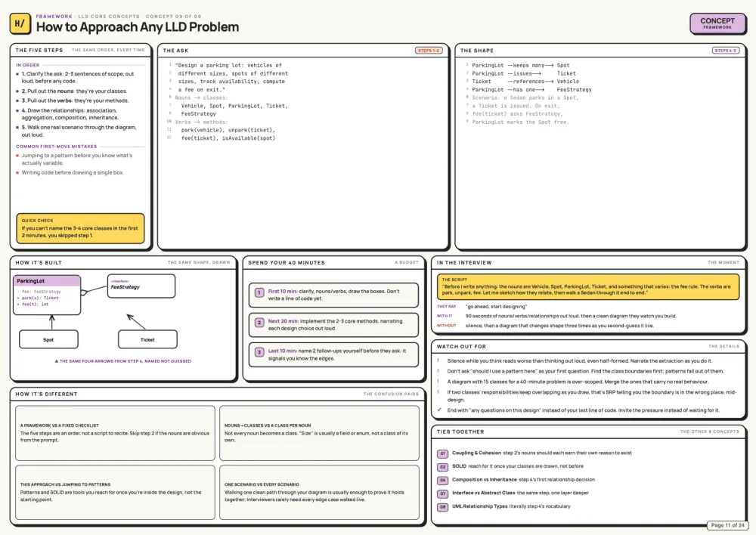Click the CONCEPT FRAMEWORK badge
Screen dimensions: 756x535
tap(717, 23)
